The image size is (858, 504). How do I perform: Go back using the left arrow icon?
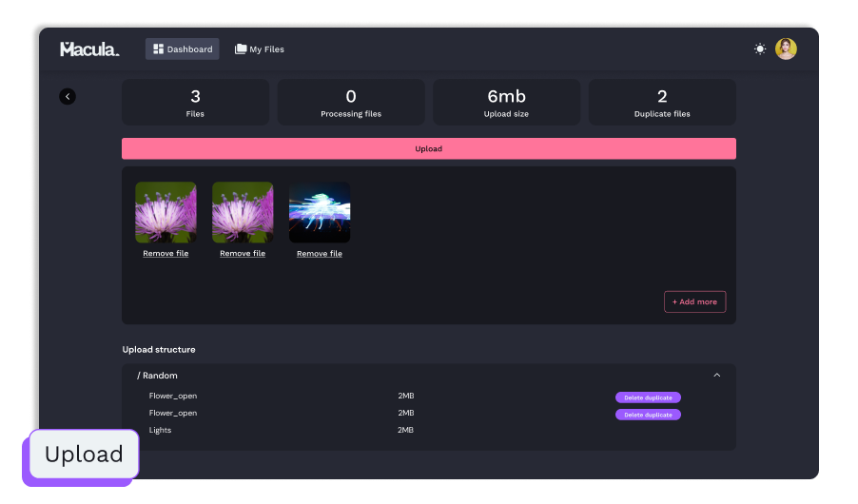point(68,96)
